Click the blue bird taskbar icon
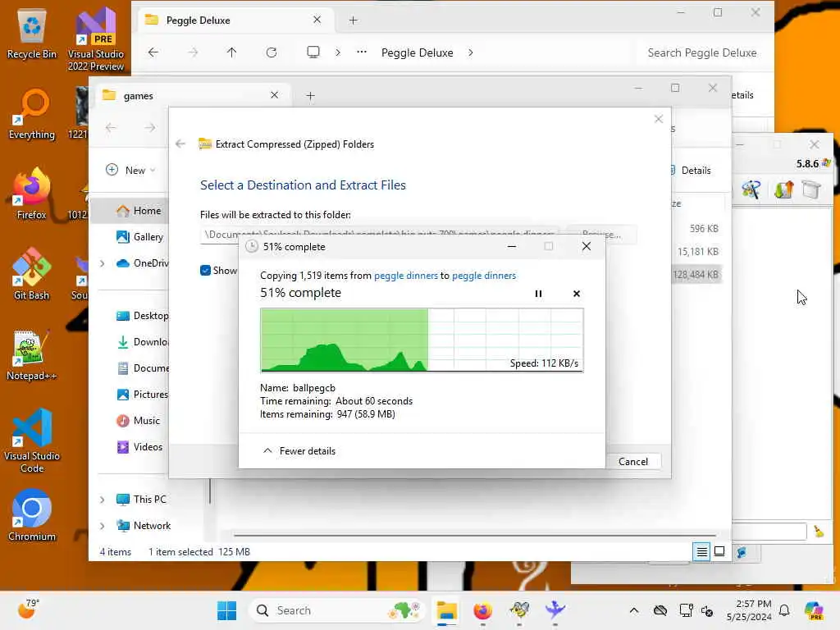This screenshot has width=840, height=630. coord(555,610)
